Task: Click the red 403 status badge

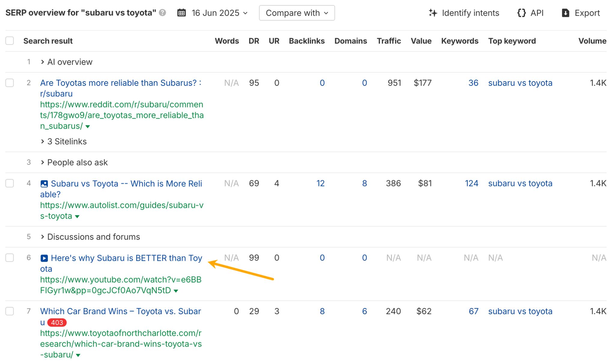Action: click(x=57, y=323)
